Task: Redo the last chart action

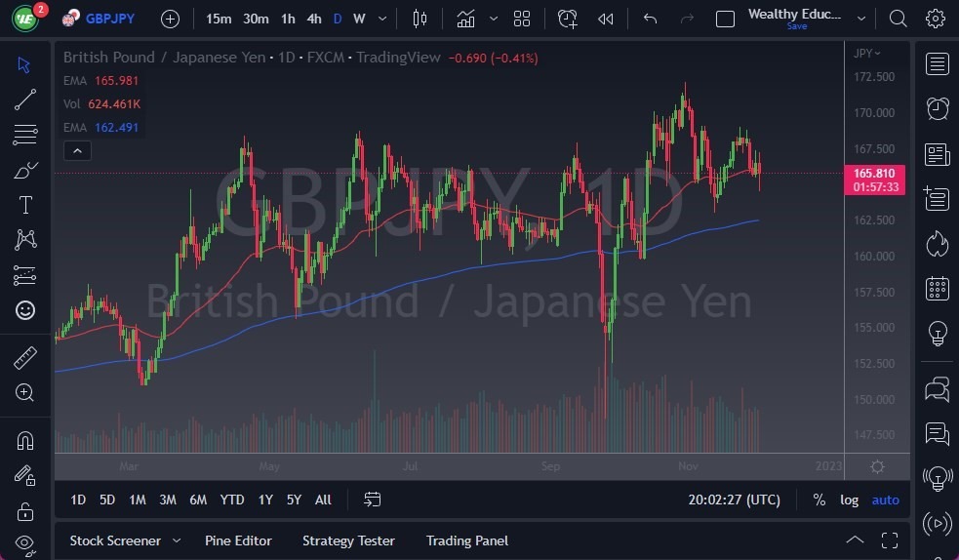Action: (687, 19)
